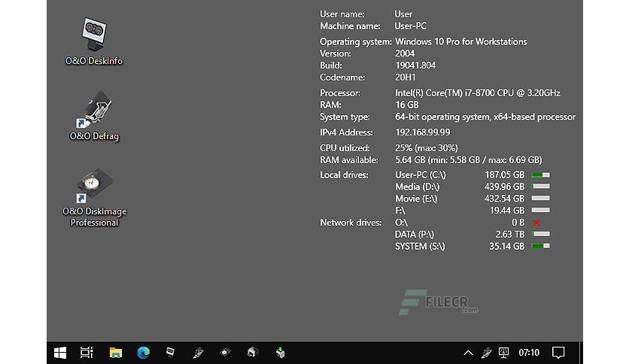Screen dimensions: 629x364
Task: Click the SYSTEM (S:\) usage bar
Action: tap(541, 246)
